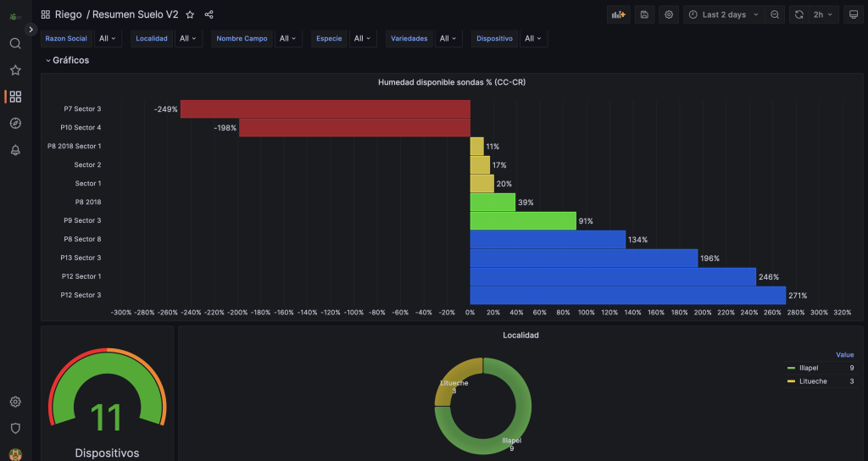Click the Search icon in sidebar
Image resolution: width=868 pixels, height=461 pixels.
(x=15, y=43)
